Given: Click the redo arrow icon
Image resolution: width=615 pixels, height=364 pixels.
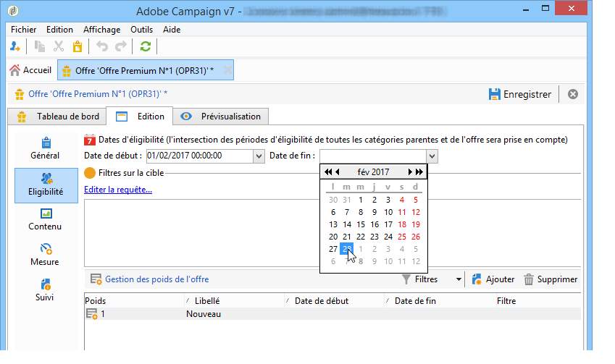Looking at the screenshot, I should (x=121, y=46).
